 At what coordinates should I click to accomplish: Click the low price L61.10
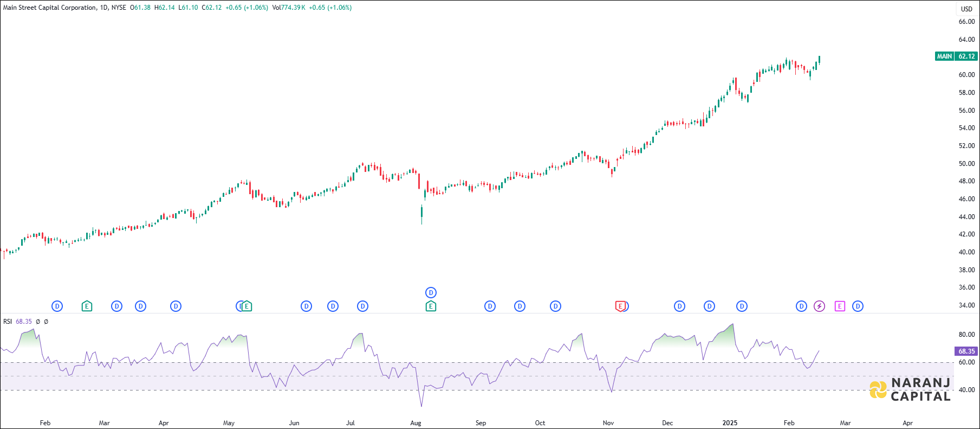click(x=188, y=8)
